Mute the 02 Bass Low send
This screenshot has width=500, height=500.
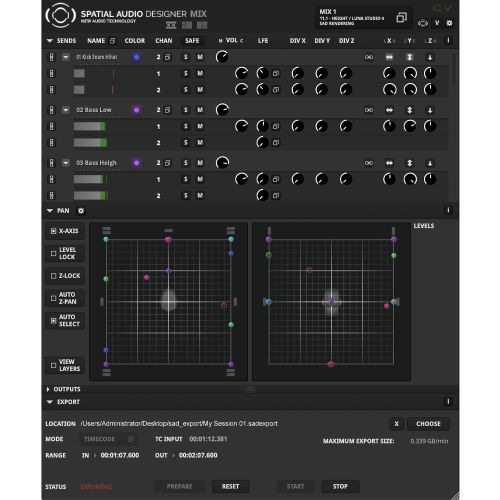pyautogui.click(x=200, y=110)
